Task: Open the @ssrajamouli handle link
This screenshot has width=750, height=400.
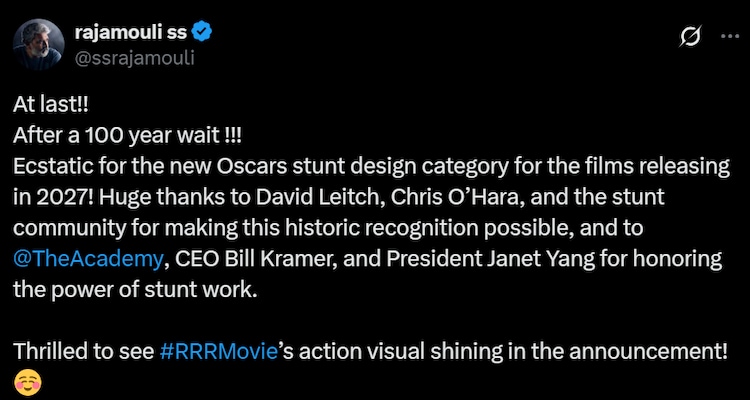Action: tap(133, 56)
